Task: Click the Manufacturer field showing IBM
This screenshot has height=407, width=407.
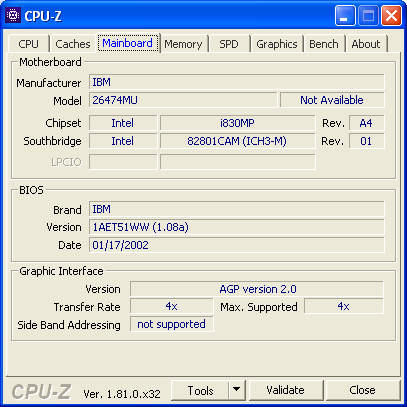Action: (237, 82)
